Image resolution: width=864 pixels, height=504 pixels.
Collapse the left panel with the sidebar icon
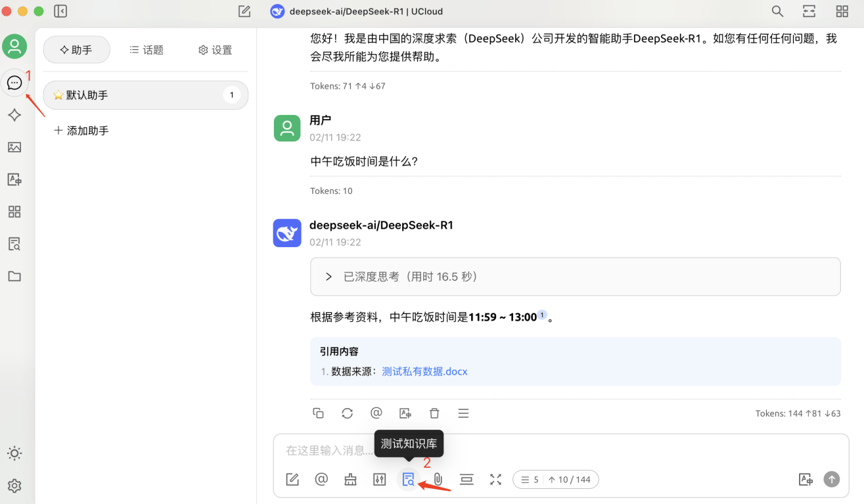(x=60, y=11)
